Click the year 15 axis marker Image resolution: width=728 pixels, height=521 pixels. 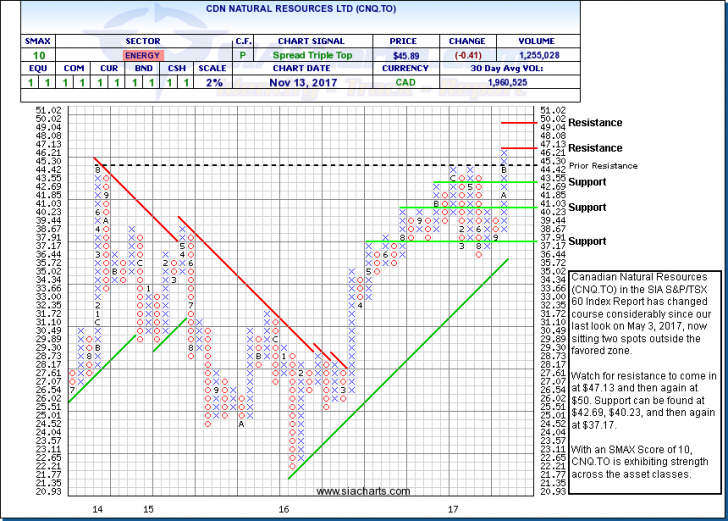click(147, 509)
